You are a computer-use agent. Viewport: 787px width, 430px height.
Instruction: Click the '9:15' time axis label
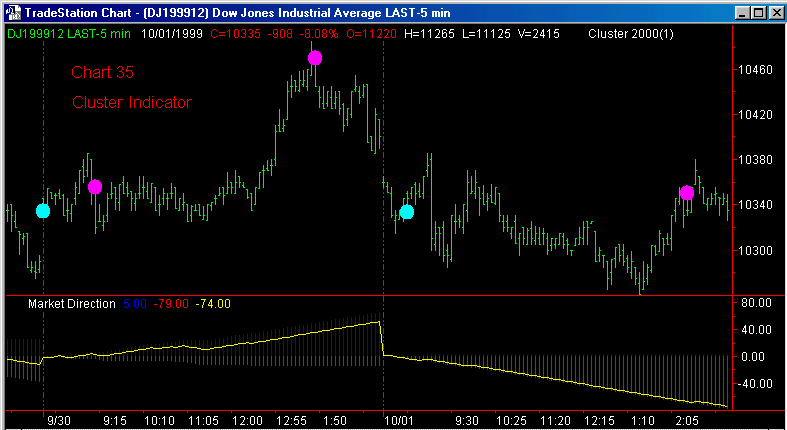tap(115, 420)
